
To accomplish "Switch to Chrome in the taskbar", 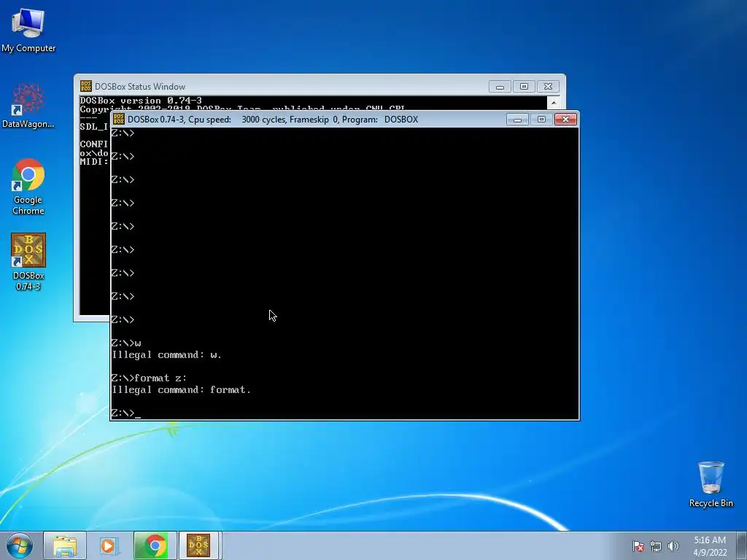I will click(155, 545).
